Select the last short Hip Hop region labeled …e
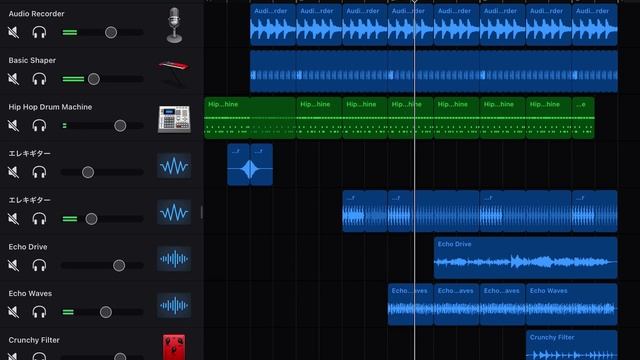Viewport: 640px width, 360px height. [583, 118]
